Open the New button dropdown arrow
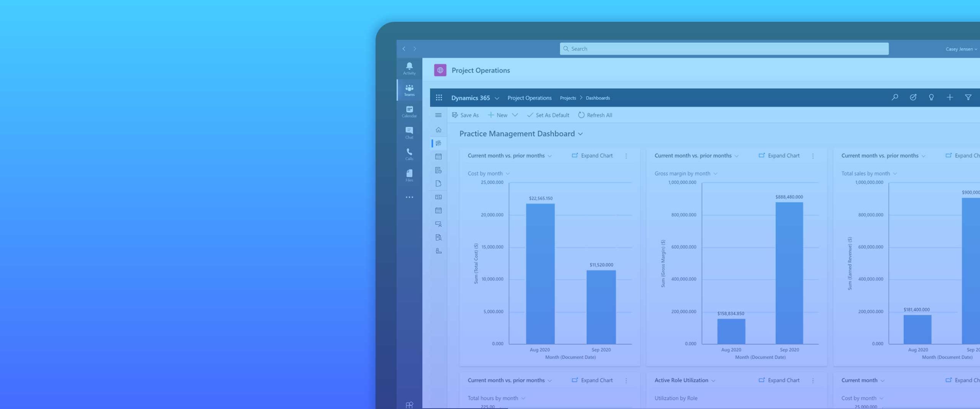 click(515, 115)
